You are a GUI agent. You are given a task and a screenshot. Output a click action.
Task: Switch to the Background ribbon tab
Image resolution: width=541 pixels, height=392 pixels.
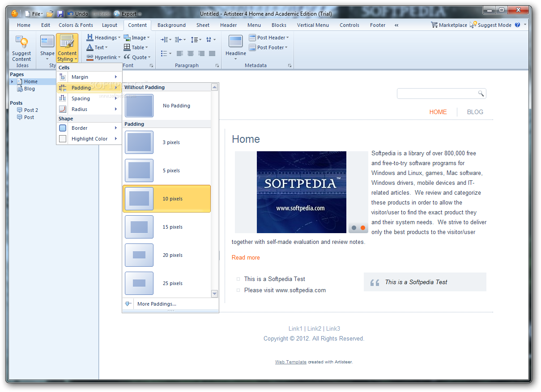pos(171,25)
